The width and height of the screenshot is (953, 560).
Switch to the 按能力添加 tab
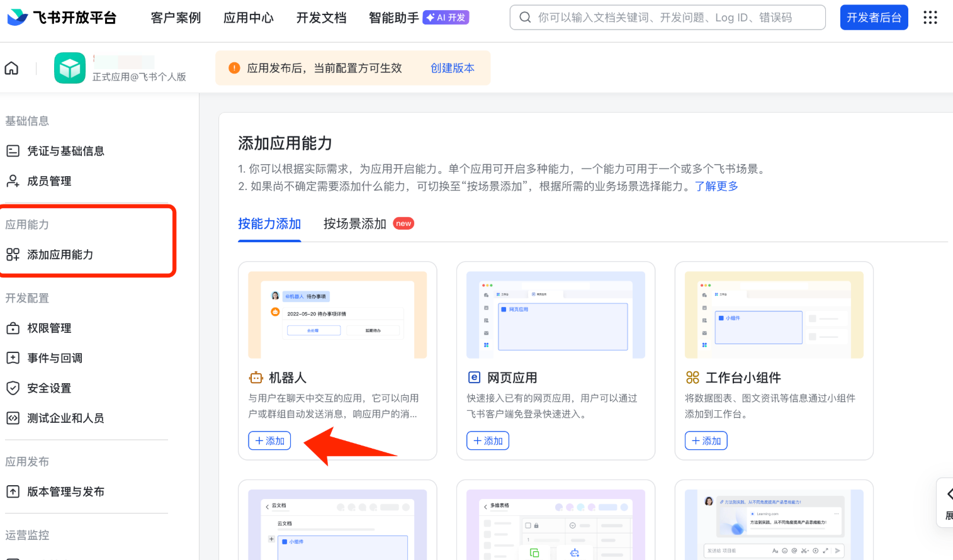tap(269, 223)
